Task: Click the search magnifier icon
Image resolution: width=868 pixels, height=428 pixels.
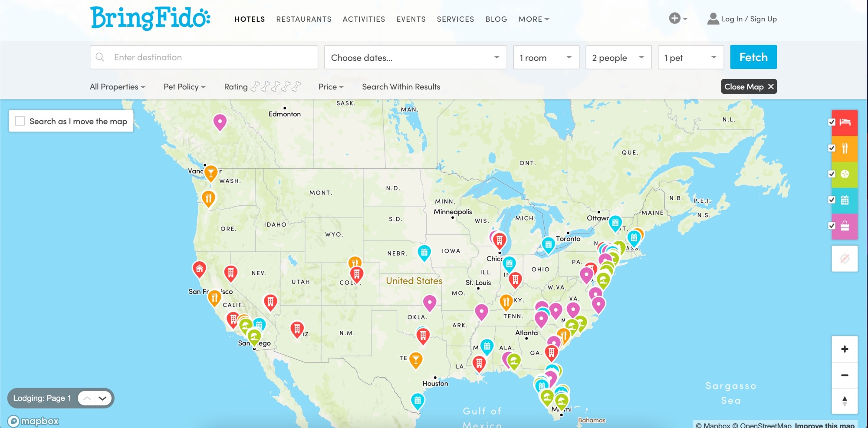Action: click(x=100, y=57)
